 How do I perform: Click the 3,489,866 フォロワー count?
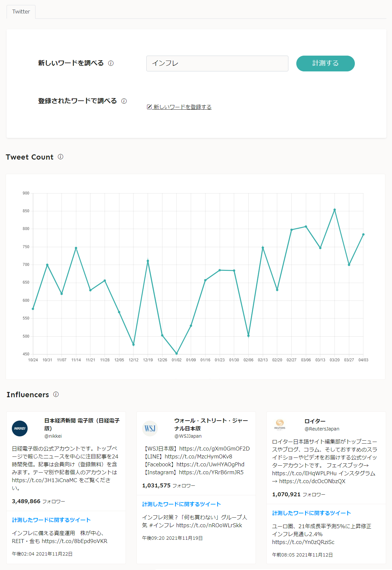[x=38, y=501]
